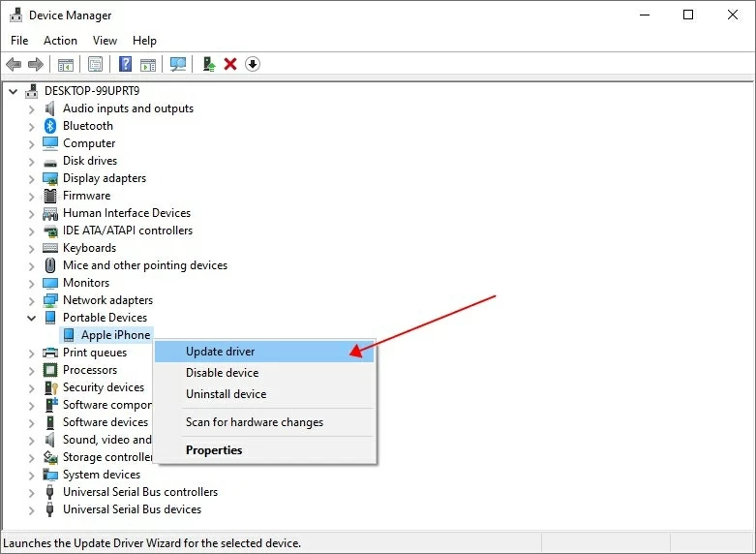This screenshot has height=554, width=756.
Task: Choose Uninstall device from context menu
Action: pyautogui.click(x=226, y=394)
